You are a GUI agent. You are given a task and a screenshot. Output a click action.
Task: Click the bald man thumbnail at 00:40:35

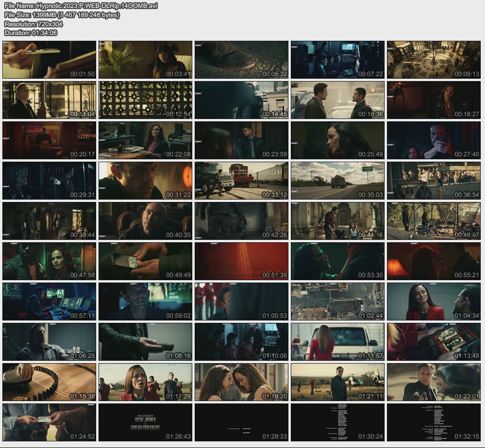pos(145,221)
